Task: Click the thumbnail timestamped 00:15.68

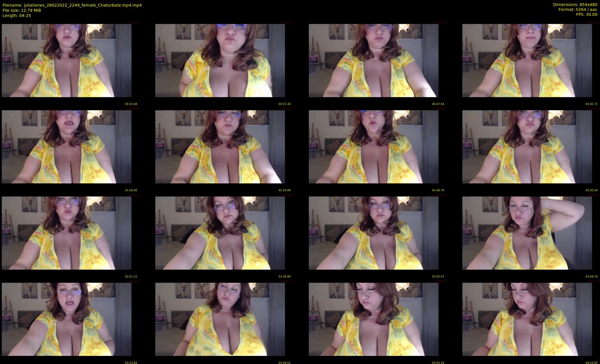Action: pos(66,60)
